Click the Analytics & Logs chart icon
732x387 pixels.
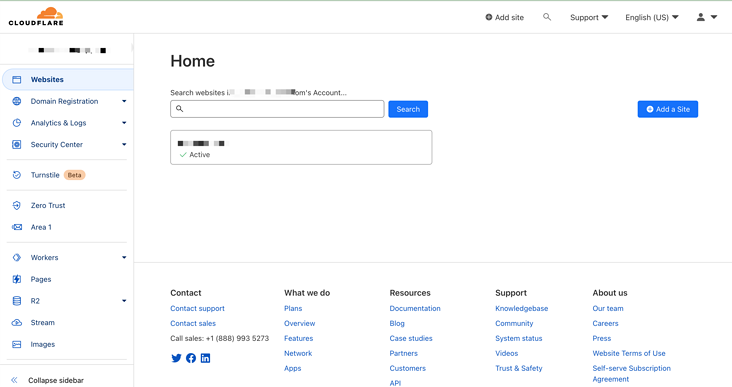click(17, 123)
